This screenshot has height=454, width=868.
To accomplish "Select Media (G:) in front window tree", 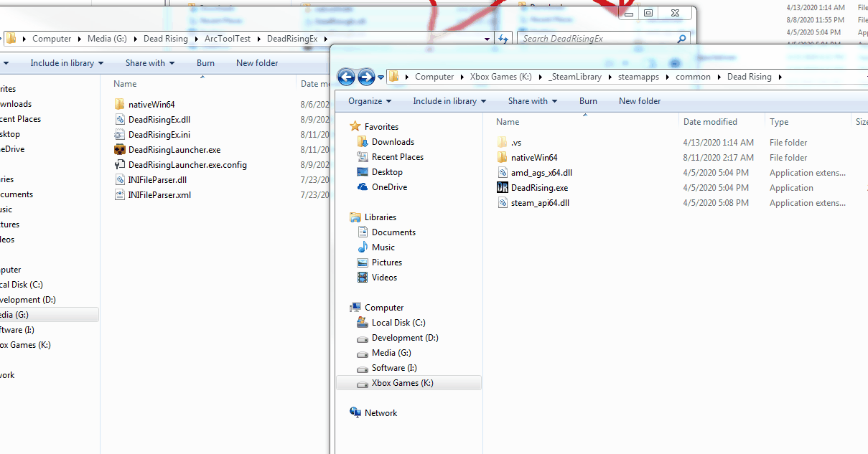I will click(391, 353).
